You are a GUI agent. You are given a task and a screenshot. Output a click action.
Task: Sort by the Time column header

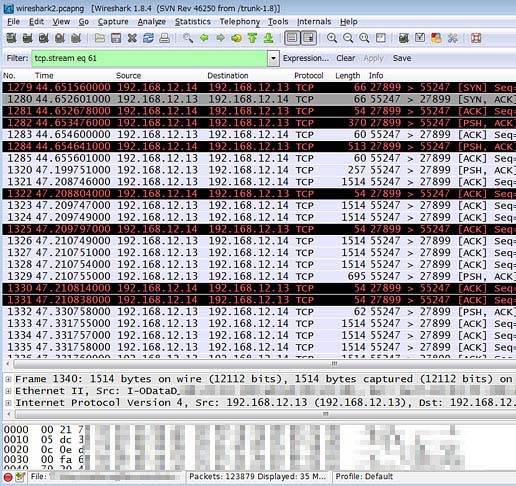(x=44, y=76)
